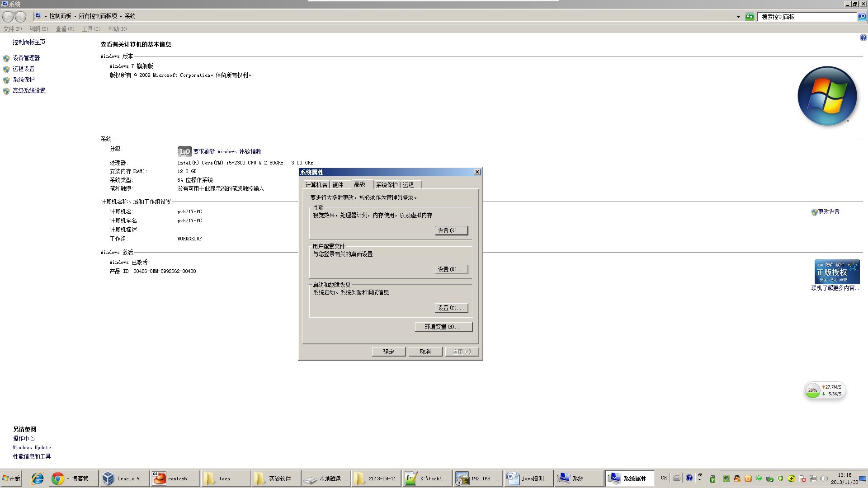Screen dimensions: 868x488
Task: Click 取消 in System Properties
Action: tap(425, 352)
